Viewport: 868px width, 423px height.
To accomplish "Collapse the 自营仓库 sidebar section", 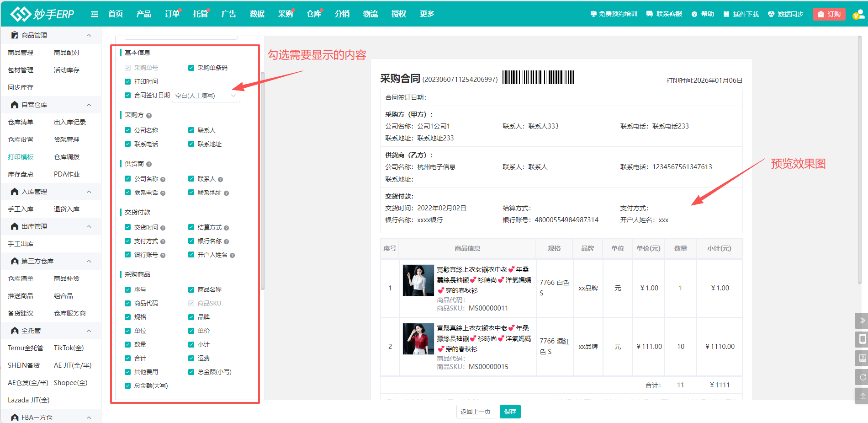I will (x=89, y=105).
